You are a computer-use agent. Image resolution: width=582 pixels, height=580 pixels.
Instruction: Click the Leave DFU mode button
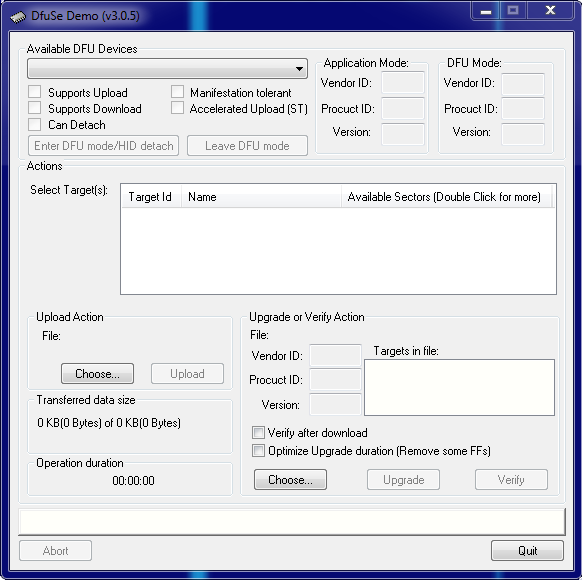pos(247,146)
